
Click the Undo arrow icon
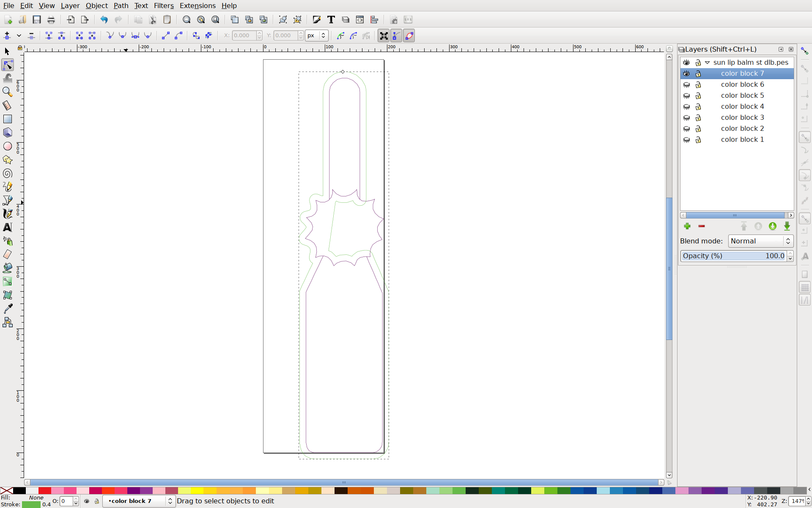pos(104,20)
